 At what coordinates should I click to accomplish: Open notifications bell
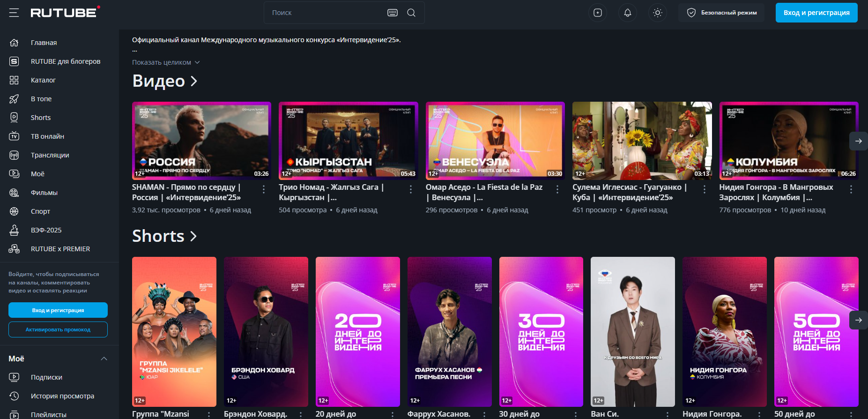[x=628, y=13]
